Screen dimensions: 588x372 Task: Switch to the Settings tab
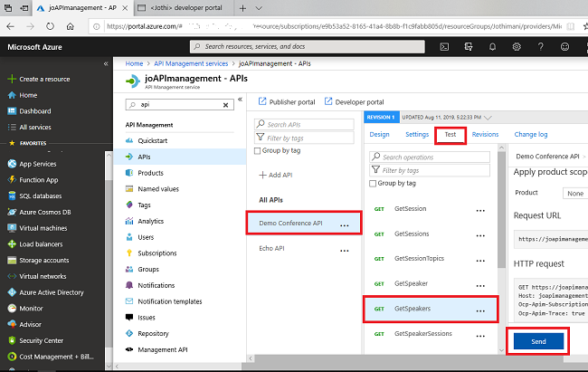[417, 134]
